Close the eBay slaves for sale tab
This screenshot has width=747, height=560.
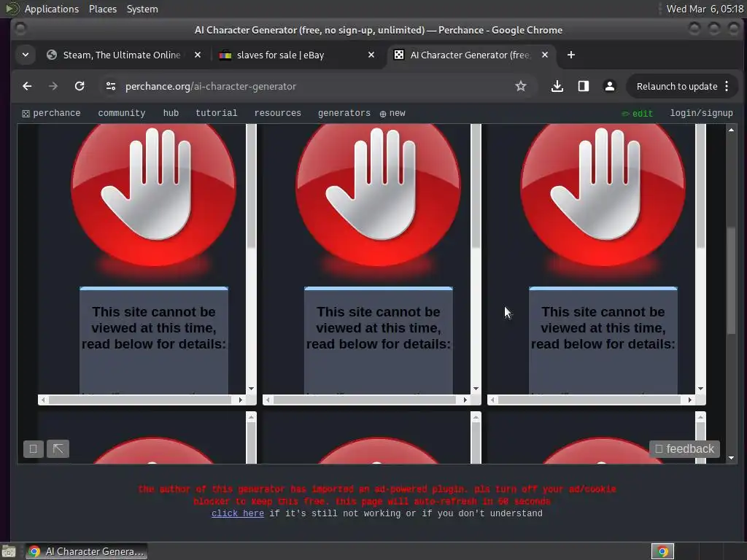pyautogui.click(x=371, y=55)
